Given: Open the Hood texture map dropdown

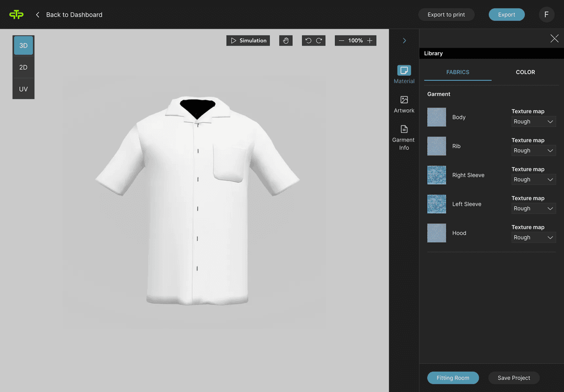Looking at the screenshot, I should [x=533, y=237].
